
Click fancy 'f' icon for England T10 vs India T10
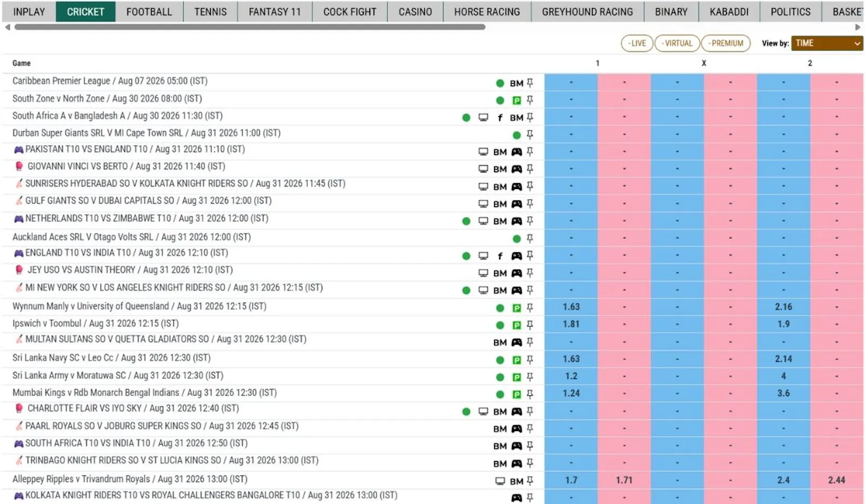pyautogui.click(x=500, y=256)
